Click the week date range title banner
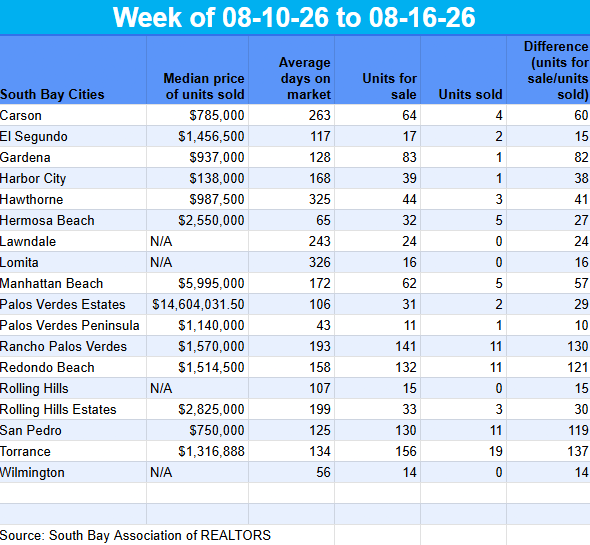This screenshot has height=545, width=590. (x=295, y=17)
